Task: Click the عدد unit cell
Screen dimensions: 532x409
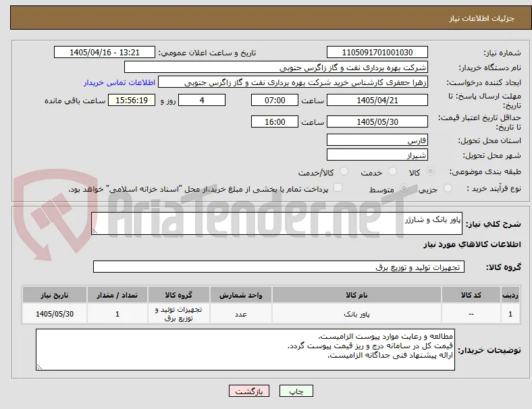Action: 241,314
